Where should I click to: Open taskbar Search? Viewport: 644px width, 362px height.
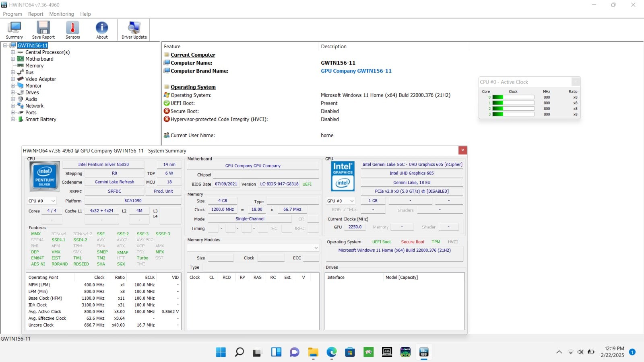[239, 352]
